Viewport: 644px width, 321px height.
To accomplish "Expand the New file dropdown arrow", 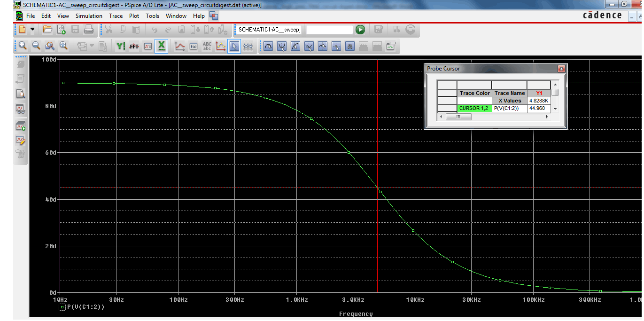I will click(x=32, y=30).
